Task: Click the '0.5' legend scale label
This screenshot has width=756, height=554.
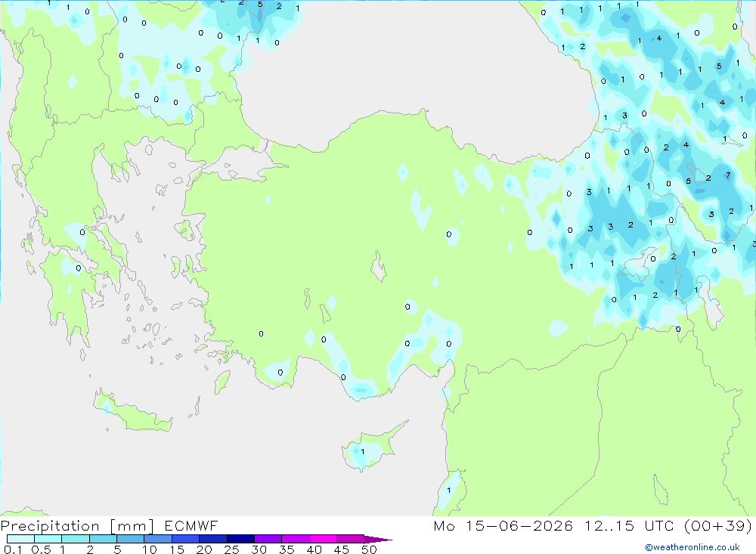Action: click(41, 549)
